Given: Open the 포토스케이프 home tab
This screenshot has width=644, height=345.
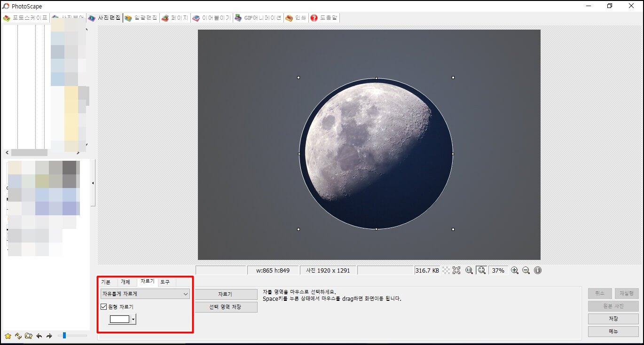Looking at the screenshot, I should pos(26,18).
